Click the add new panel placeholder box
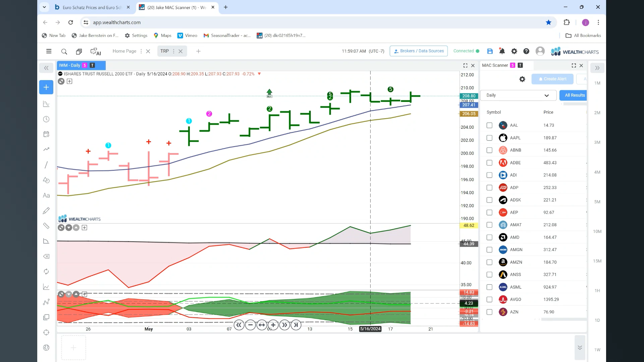 pyautogui.click(x=73, y=348)
